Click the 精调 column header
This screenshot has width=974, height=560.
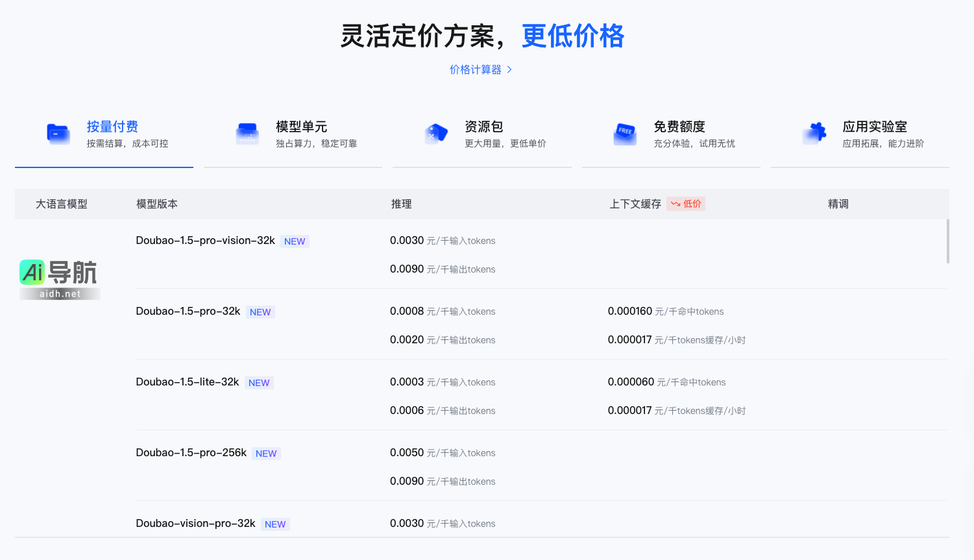tap(838, 204)
